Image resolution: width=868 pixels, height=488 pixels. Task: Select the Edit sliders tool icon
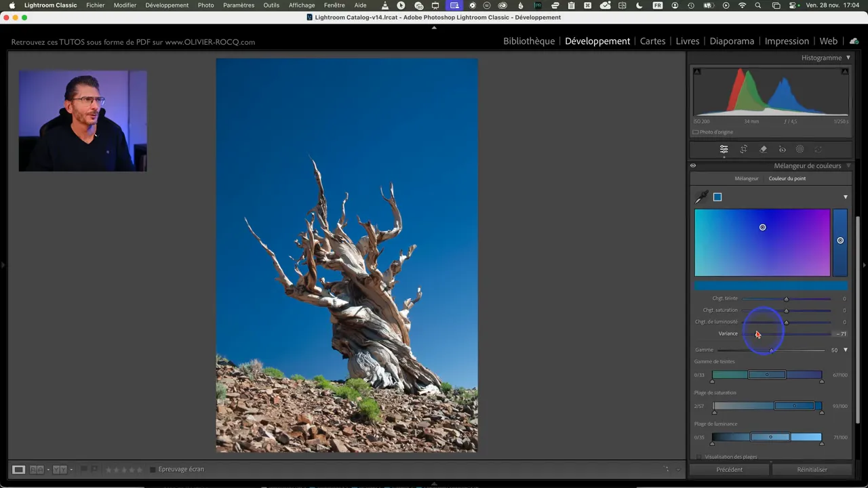click(724, 149)
